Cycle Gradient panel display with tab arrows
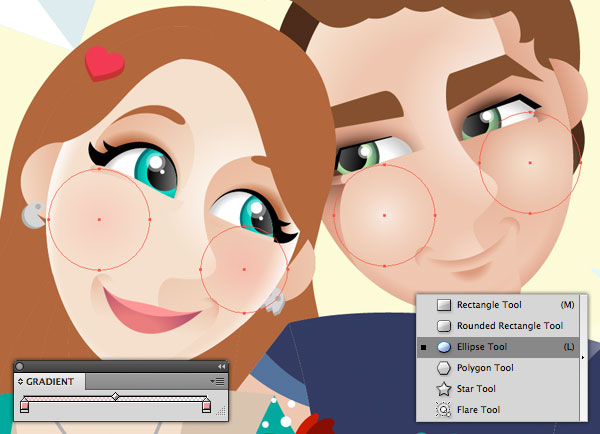 21,382
